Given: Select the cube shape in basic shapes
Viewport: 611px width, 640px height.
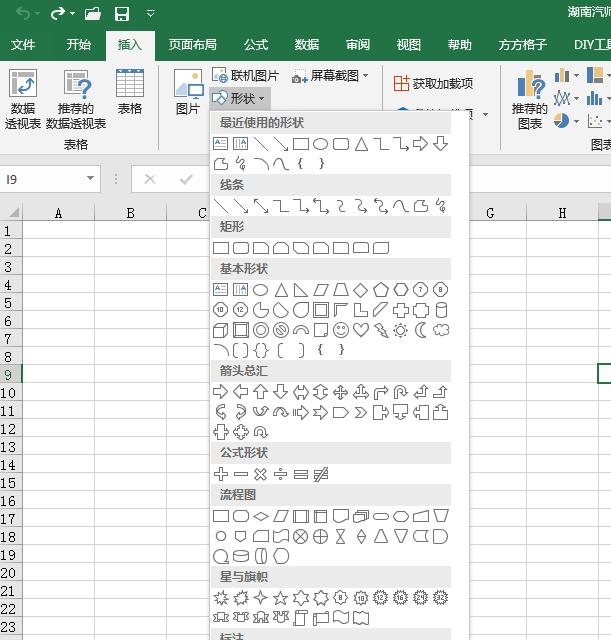Looking at the screenshot, I should tap(221, 330).
